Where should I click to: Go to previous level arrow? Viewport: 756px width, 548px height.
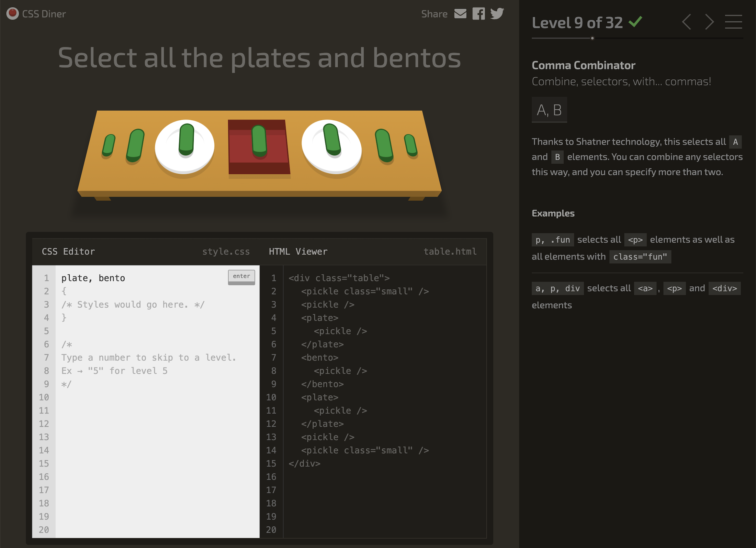click(x=686, y=22)
